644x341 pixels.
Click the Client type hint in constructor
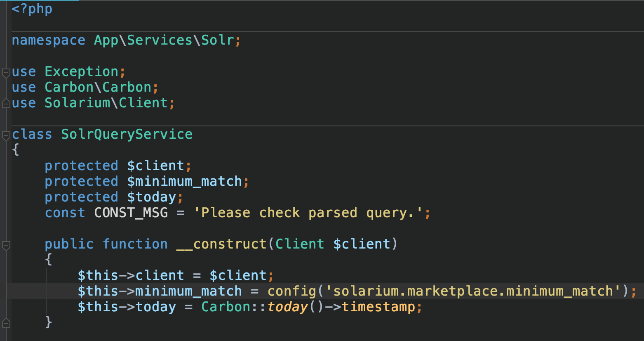tap(300, 244)
